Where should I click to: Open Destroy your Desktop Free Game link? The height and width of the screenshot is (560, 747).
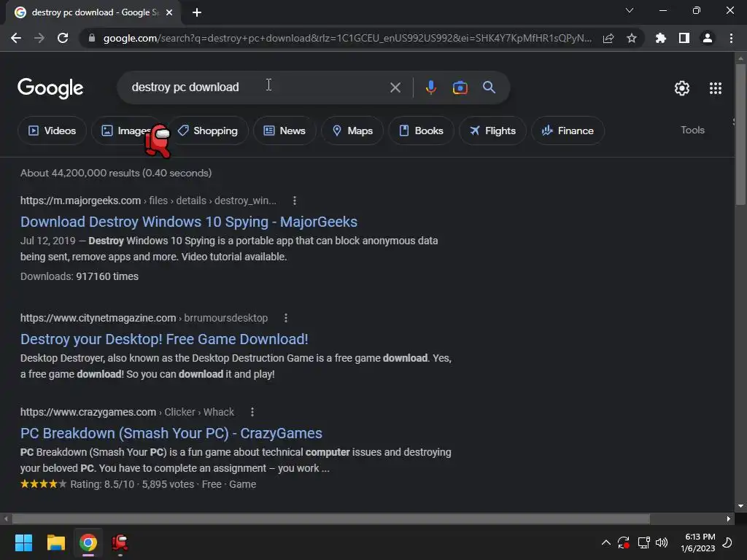click(164, 339)
